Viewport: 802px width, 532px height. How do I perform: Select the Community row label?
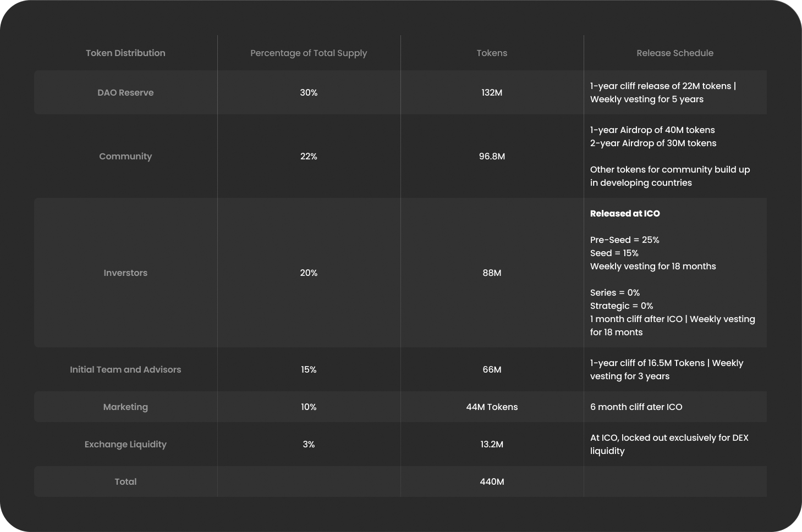coord(125,156)
